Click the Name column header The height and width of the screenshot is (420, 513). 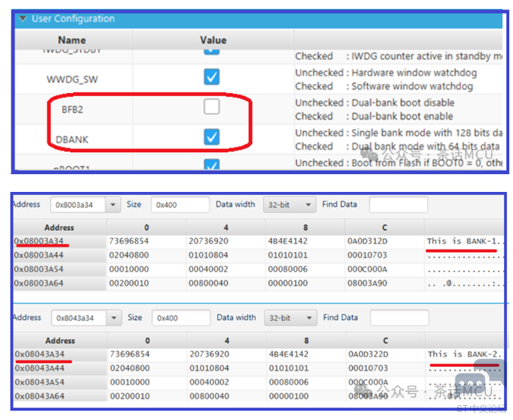(72, 40)
